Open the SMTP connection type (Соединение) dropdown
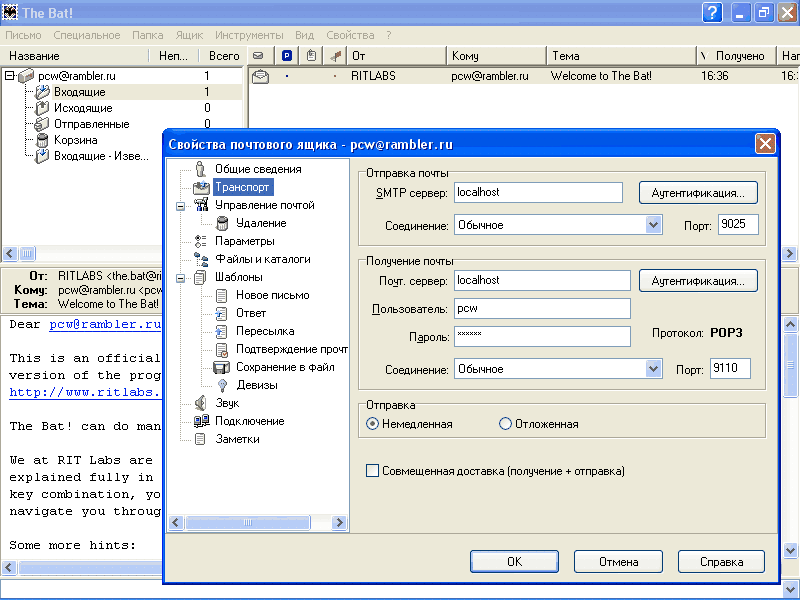The height and width of the screenshot is (600, 800). 653,224
